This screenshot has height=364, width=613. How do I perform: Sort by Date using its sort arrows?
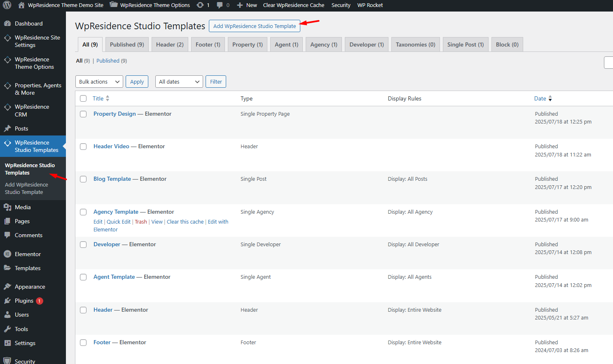(550, 98)
